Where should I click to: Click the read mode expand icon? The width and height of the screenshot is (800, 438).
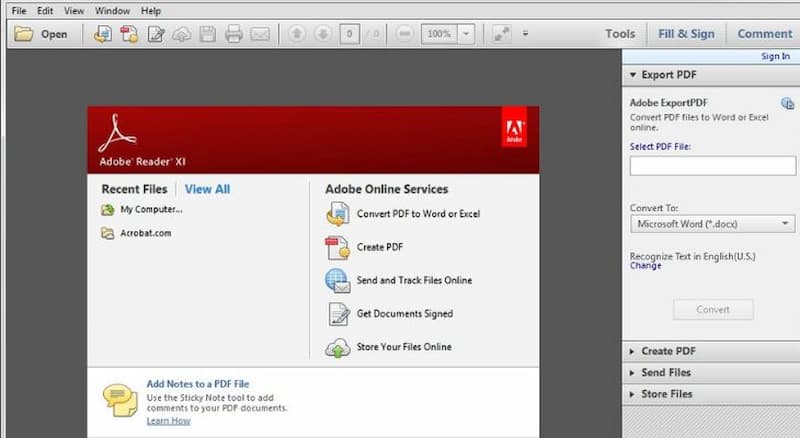click(502, 34)
